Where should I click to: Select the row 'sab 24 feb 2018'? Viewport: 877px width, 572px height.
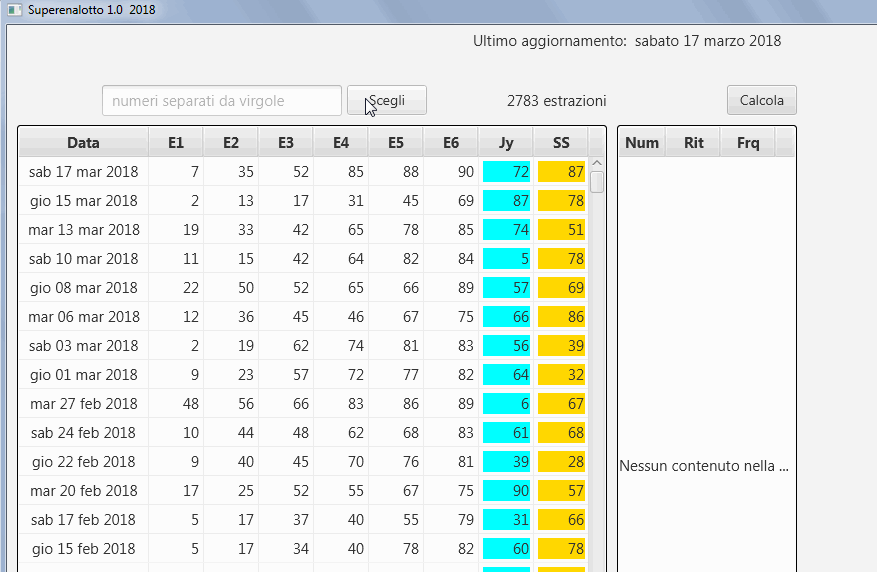pyautogui.click(x=304, y=433)
